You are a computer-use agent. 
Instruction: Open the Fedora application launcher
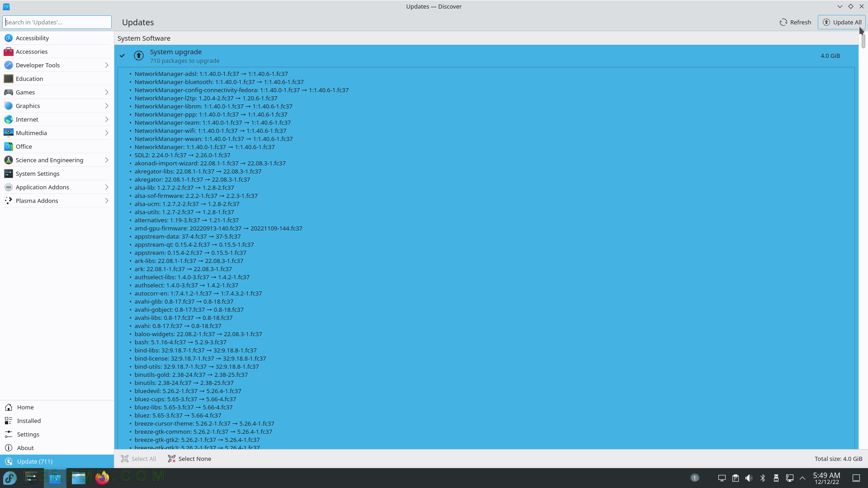(10, 478)
